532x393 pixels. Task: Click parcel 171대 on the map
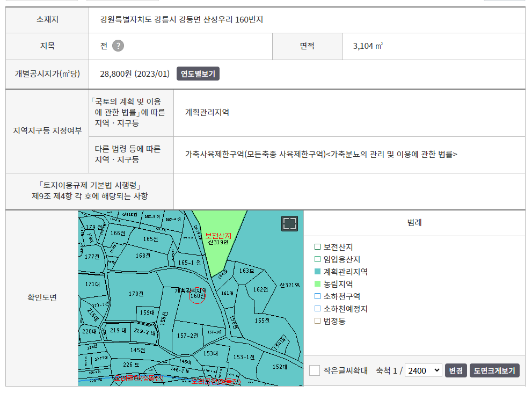click(92, 284)
